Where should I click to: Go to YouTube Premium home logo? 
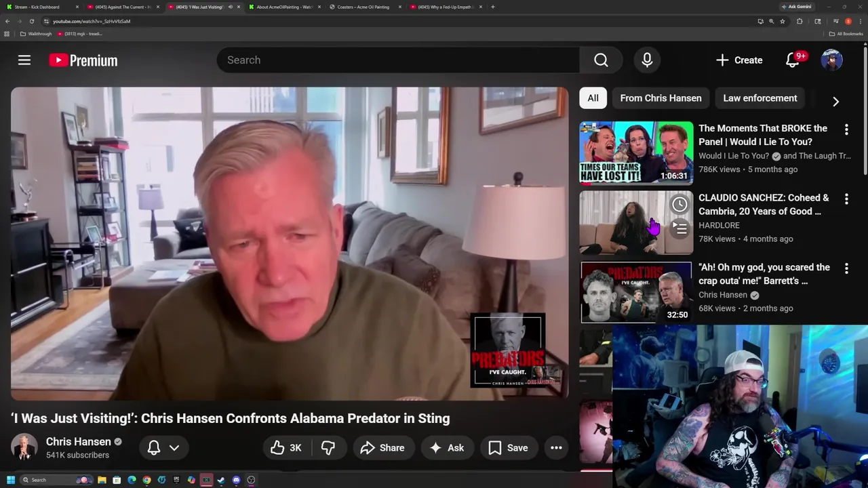(x=83, y=60)
